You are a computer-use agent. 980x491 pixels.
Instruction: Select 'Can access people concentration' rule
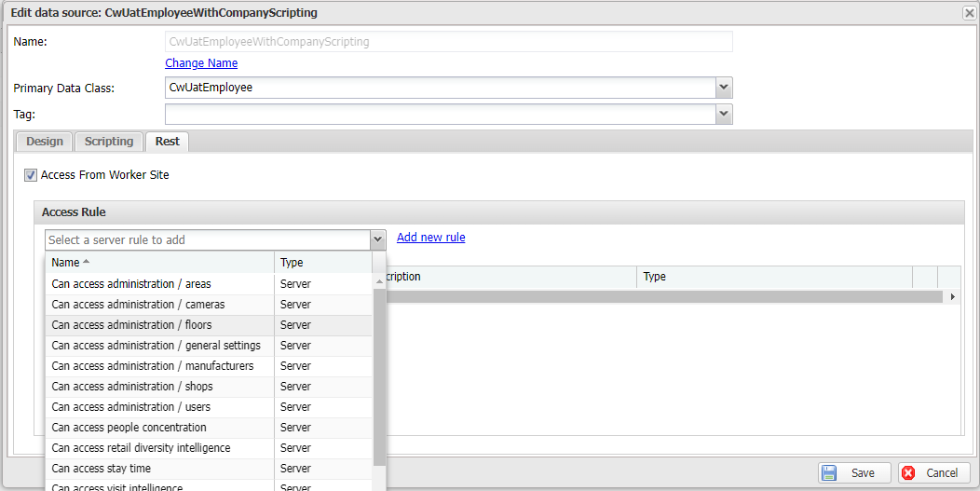[129, 428]
